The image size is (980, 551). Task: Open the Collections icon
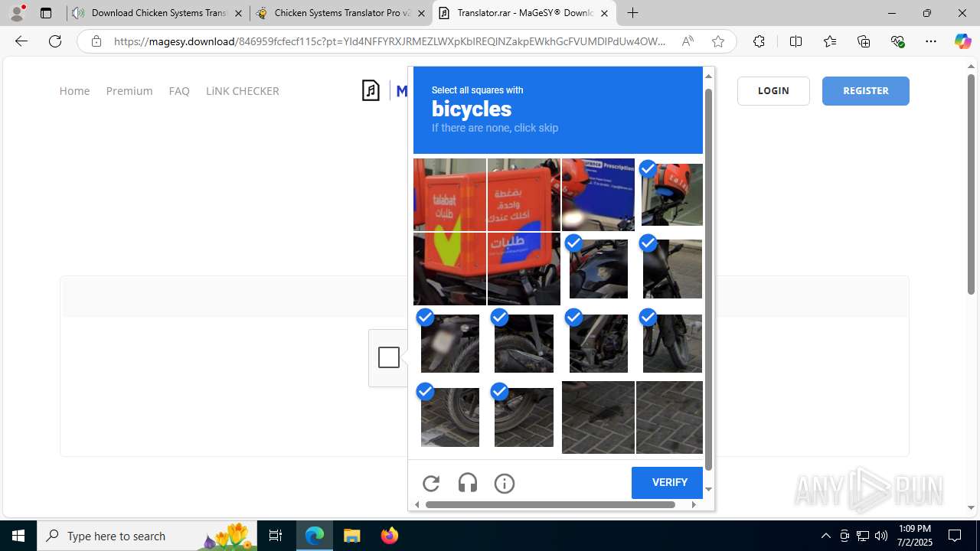coord(864,41)
